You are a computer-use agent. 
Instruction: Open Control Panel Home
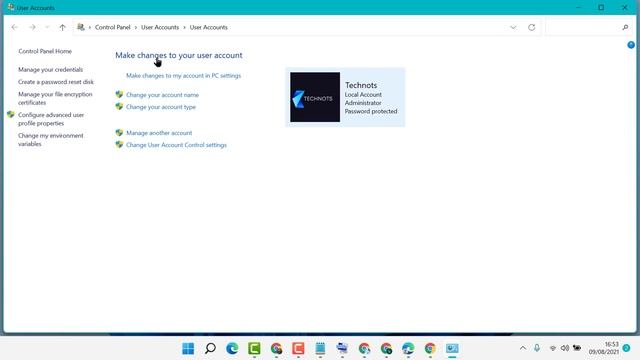coord(45,51)
